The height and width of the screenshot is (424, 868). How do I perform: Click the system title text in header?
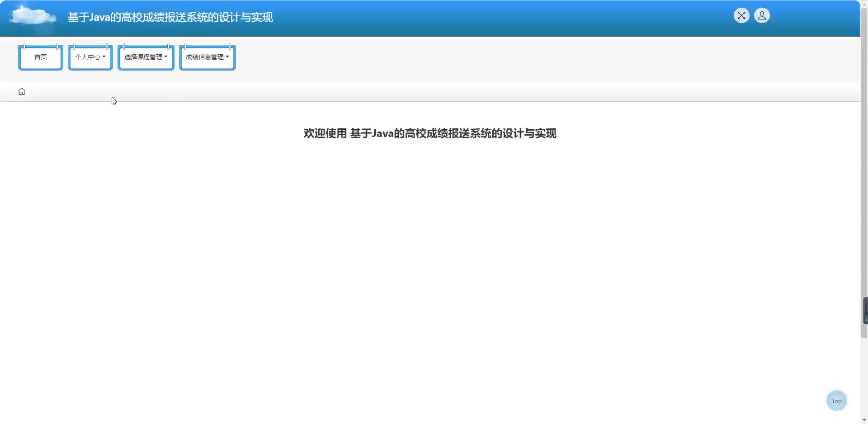(170, 17)
